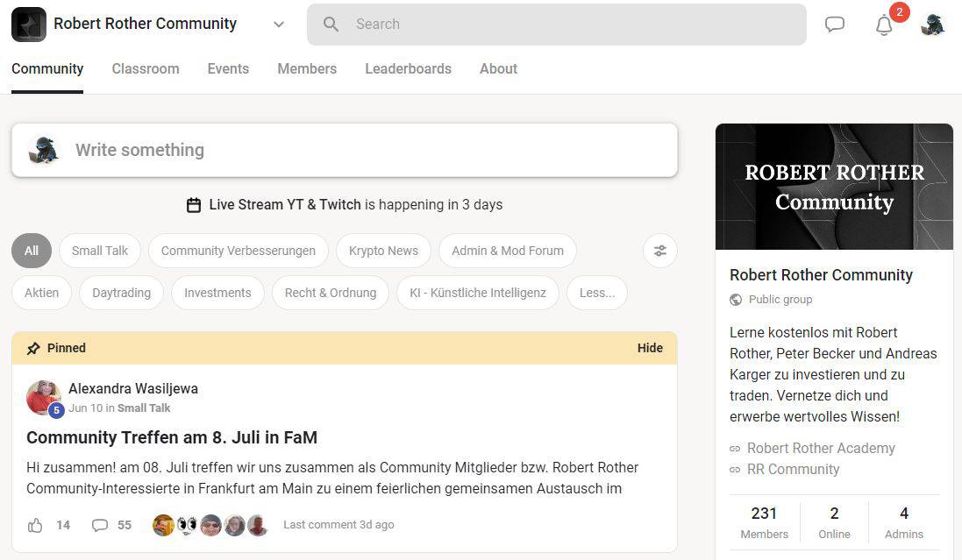Open your profile avatar menu
Viewport: 962px width, 560px height.
point(932,25)
